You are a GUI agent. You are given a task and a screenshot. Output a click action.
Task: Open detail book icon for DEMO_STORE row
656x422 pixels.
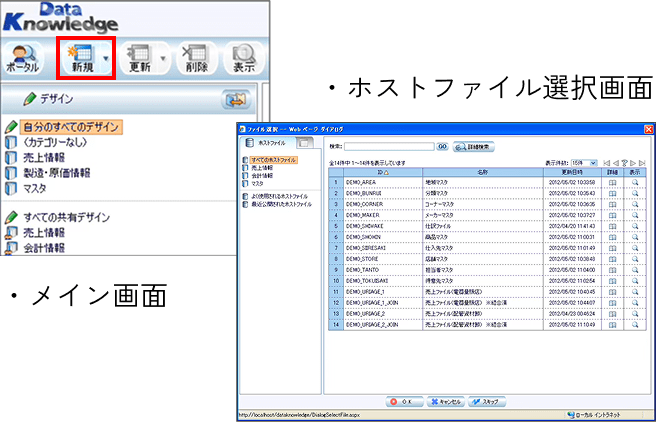pos(612,259)
